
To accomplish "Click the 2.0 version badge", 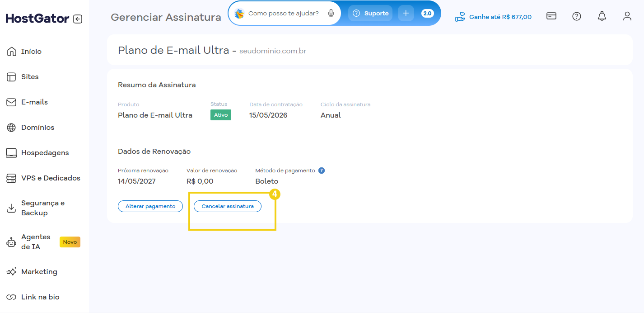I will pos(427,13).
